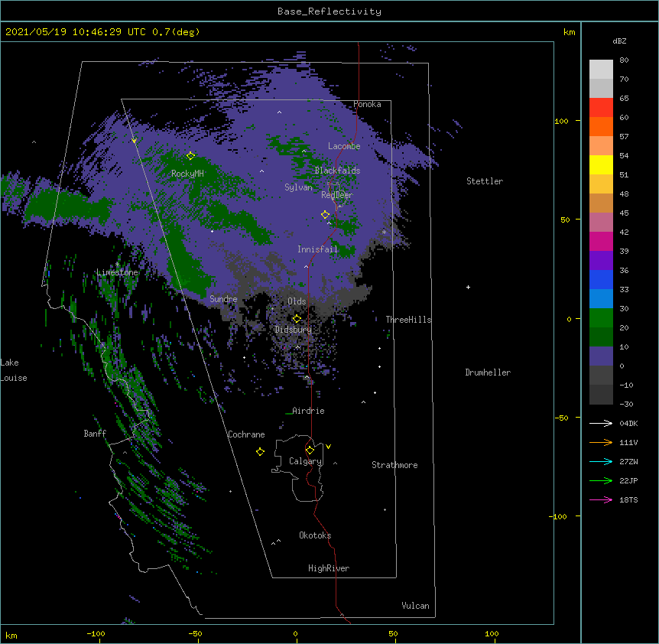Click the Innisfail label
Viewport: 659px width, 644px height.
tap(317, 249)
